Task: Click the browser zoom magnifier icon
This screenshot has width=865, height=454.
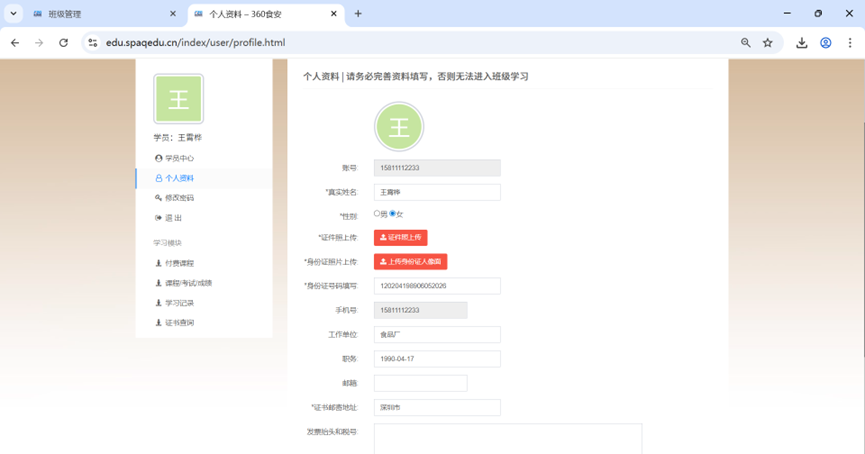Action: 746,43
